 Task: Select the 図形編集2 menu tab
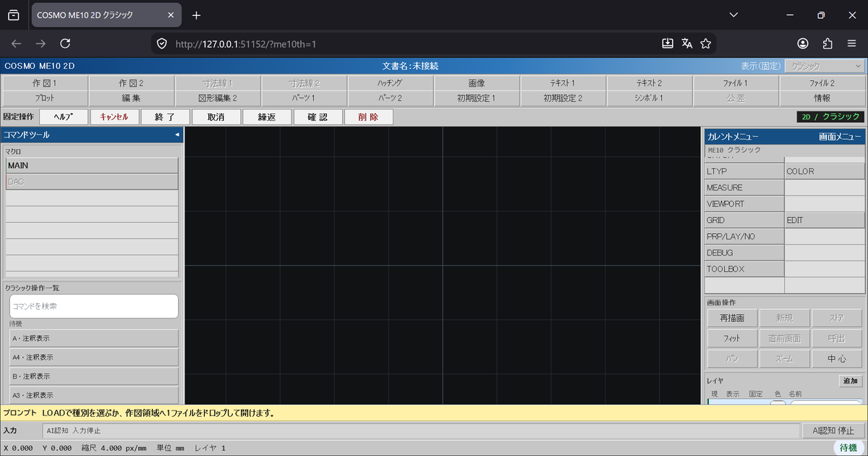(x=217, y=98)
